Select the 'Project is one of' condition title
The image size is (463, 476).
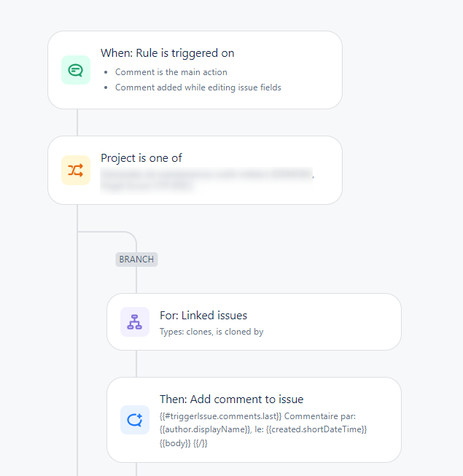pos(141,158)
